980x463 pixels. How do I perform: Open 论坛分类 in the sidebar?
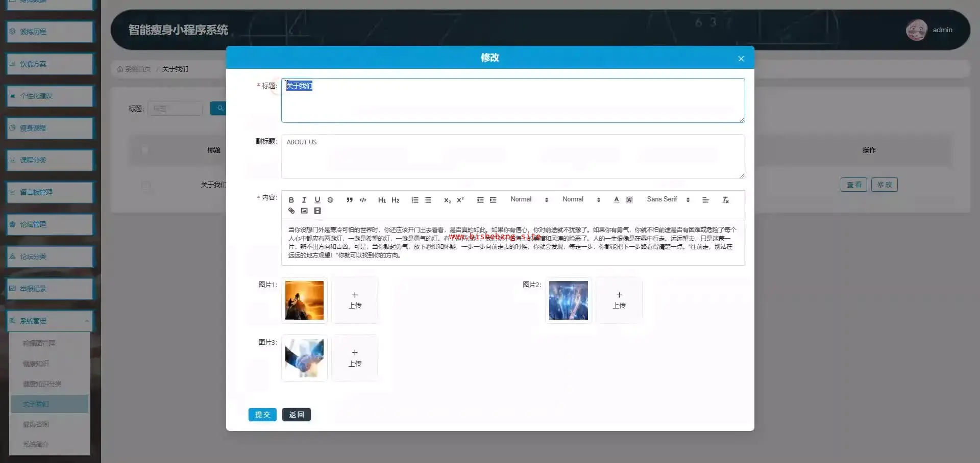(x=50, y=256)
